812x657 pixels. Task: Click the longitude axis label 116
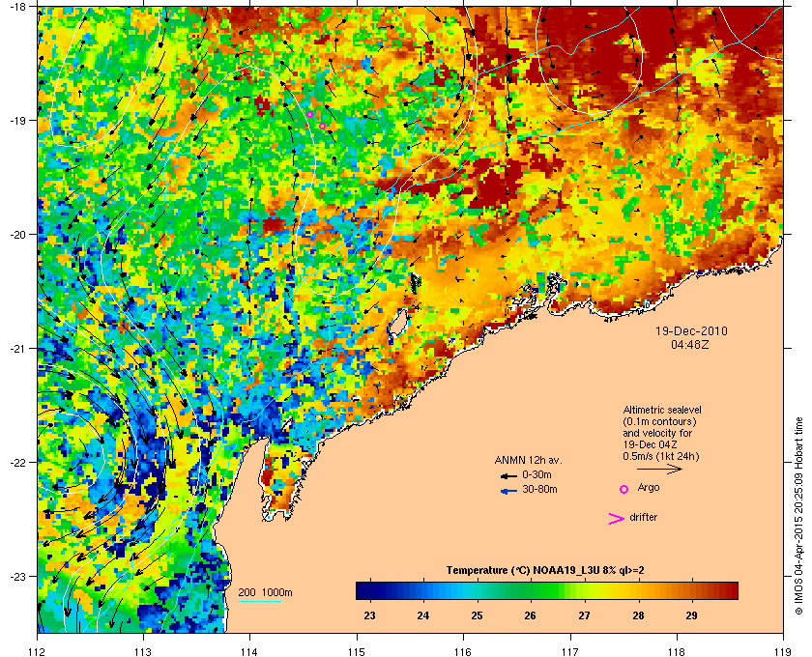[463, 651]
